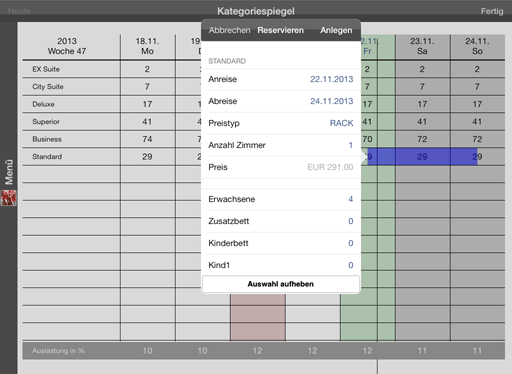Change Abreise date 24.11.2013

[x=281, y=101]
